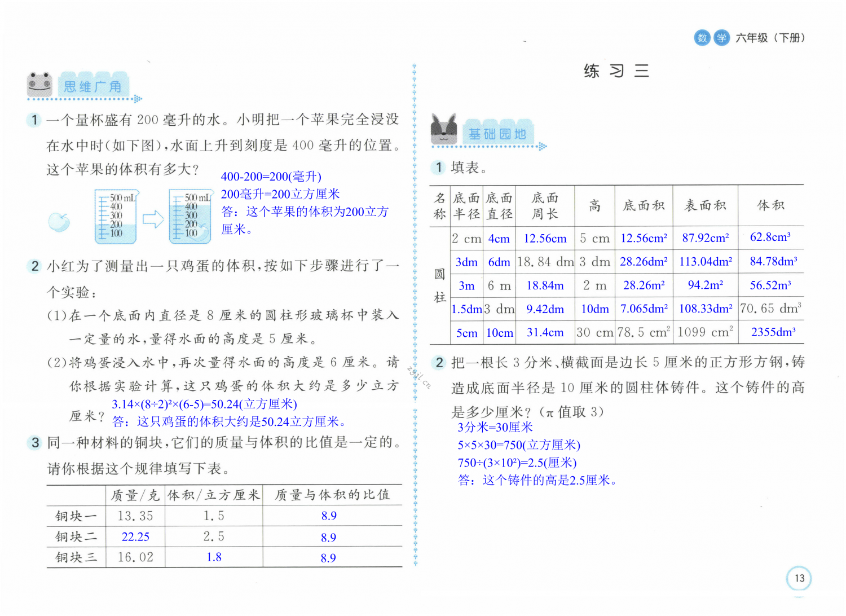Click the apple illustration left of the cups
The width and height of the screenshot is (846, 616).
coord(59,222)
